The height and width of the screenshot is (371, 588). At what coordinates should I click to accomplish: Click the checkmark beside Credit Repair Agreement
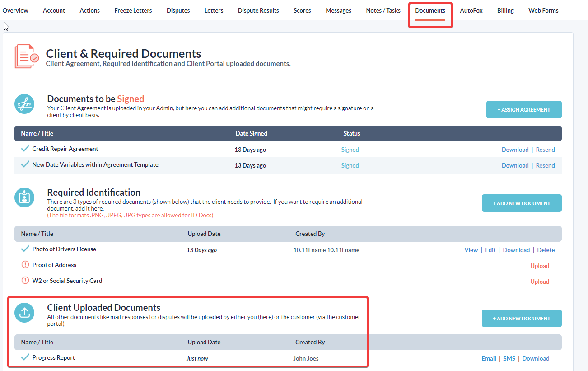(25, 149)
